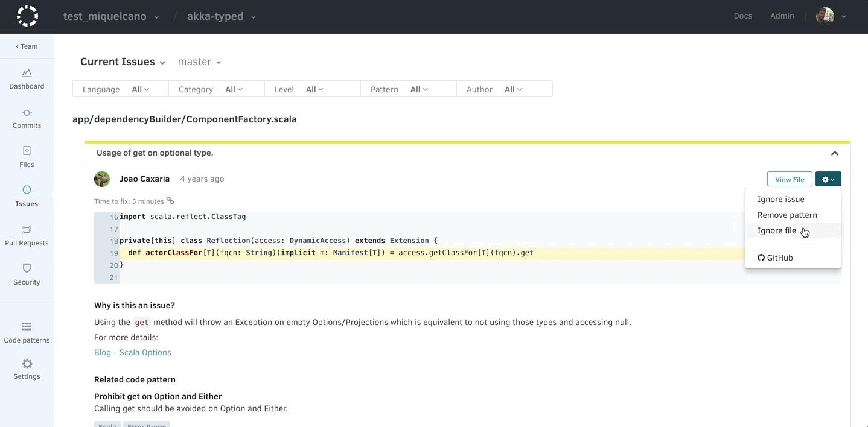The height and width of the screenshot is (427, 868).
Task: Open the master branch selector
Action: [199, 62]
